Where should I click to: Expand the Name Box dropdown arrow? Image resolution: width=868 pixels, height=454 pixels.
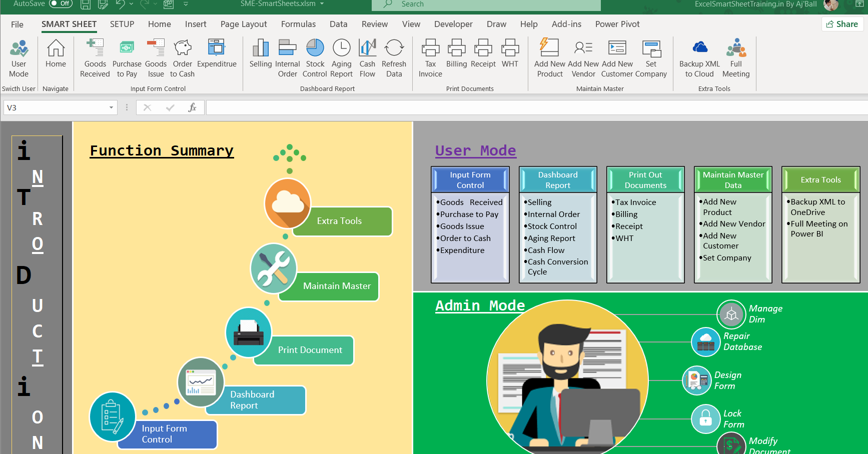[111, 107]
